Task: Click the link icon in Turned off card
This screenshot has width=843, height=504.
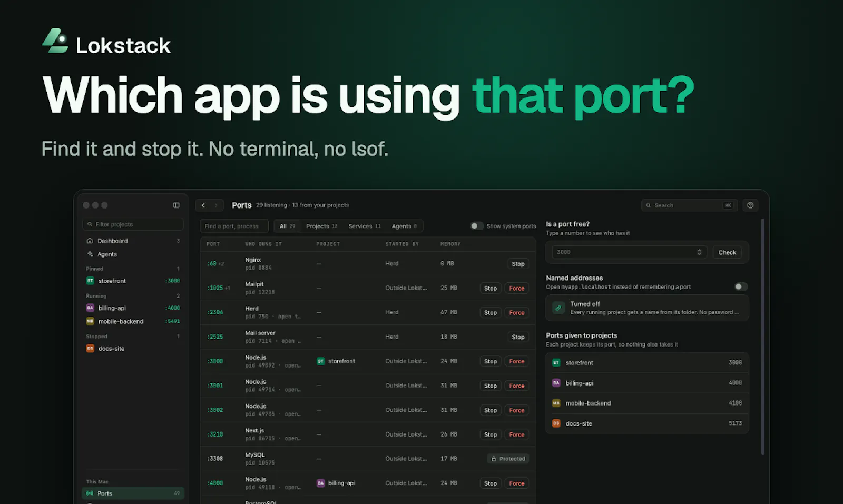Action: 558,308
